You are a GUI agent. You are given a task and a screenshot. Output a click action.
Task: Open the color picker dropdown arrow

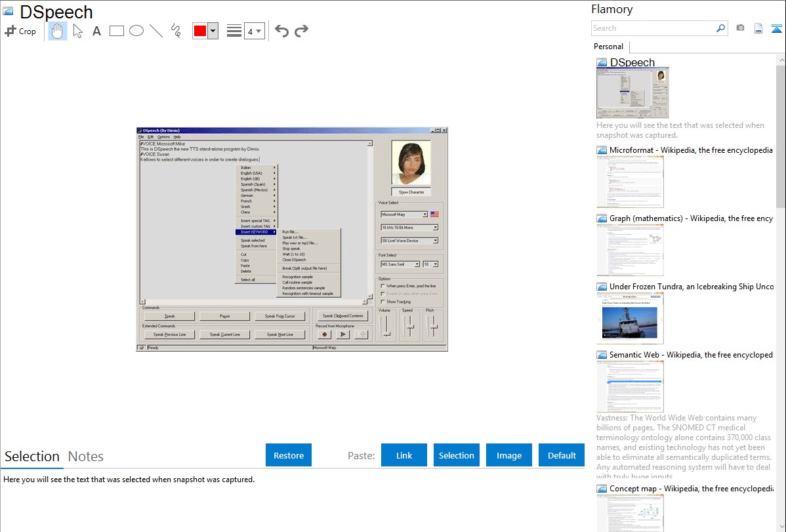coord(213,31)
